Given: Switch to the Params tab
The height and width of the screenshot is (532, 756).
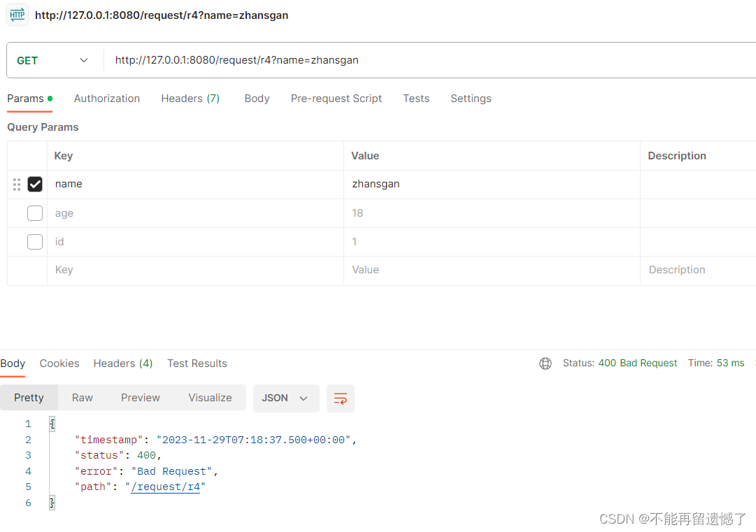Looking at the screenshot, I should point(29,99).
